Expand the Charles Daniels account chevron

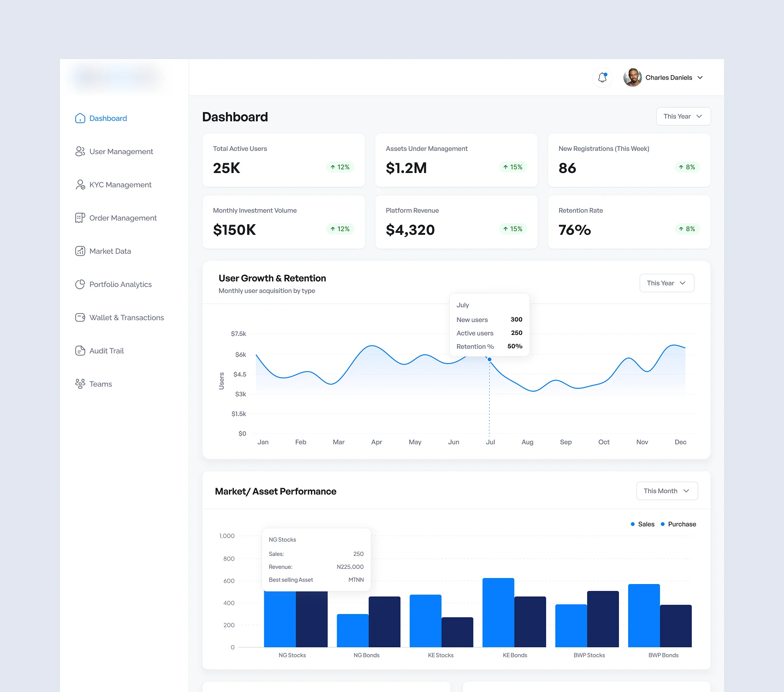[x=700, y=78]
